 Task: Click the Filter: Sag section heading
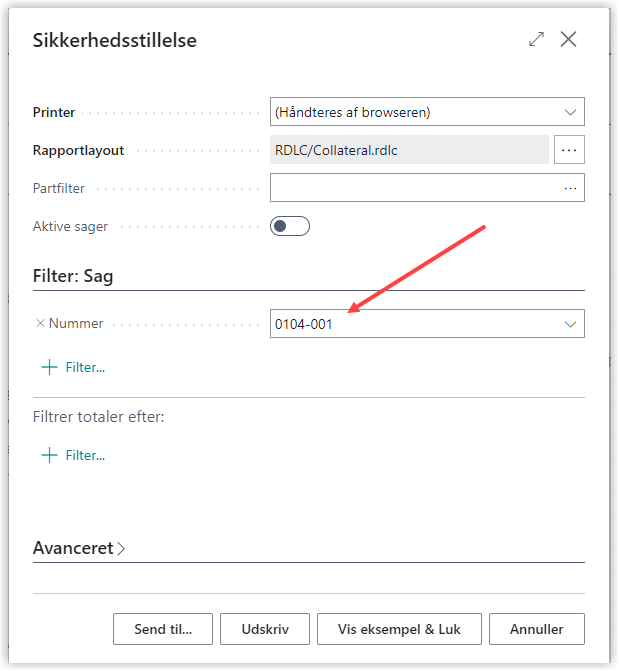(x=73, y=276)
